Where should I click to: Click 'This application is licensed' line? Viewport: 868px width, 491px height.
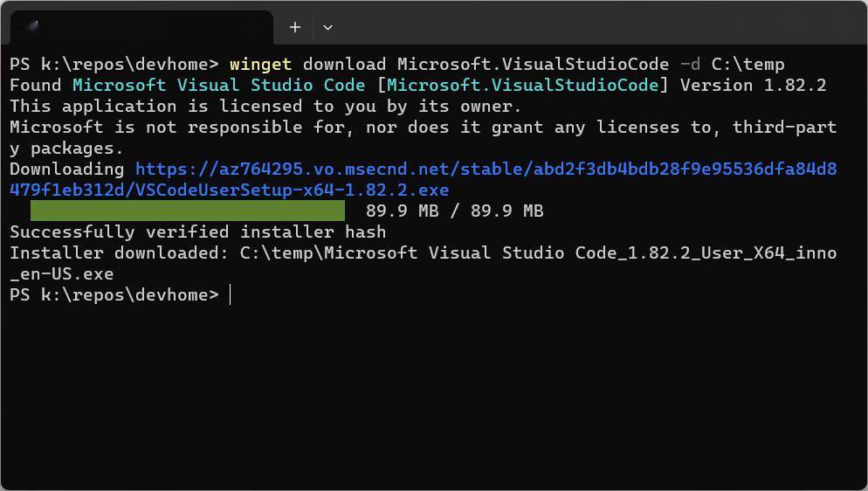tap(265, 107)
